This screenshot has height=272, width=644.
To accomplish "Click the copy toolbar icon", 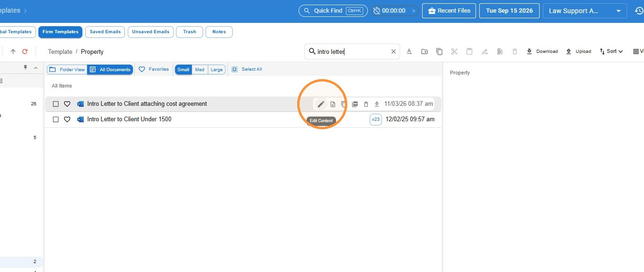I will (x=439, y=51).
